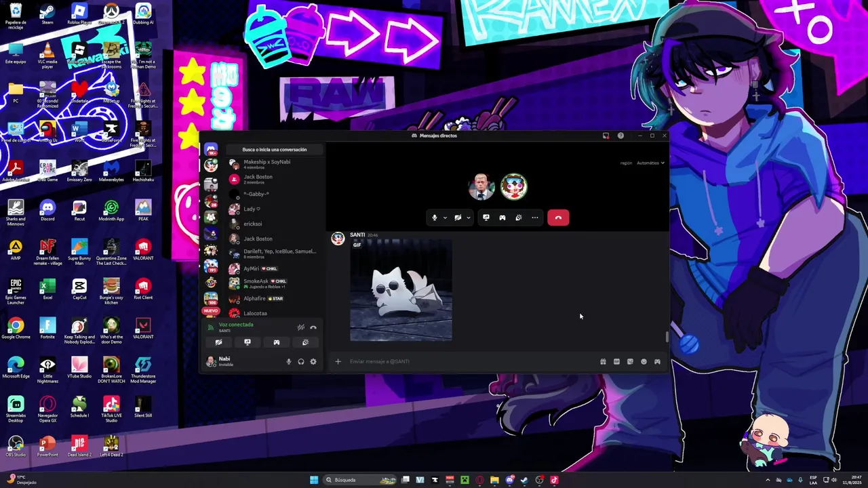
Task: Open Steam from the taskbar
Action: pos(524,480)
